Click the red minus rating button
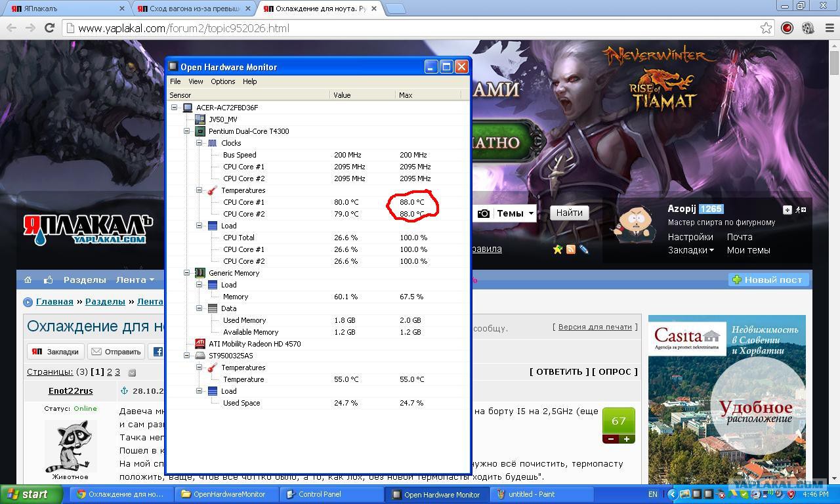 click(x=611, y=439)
